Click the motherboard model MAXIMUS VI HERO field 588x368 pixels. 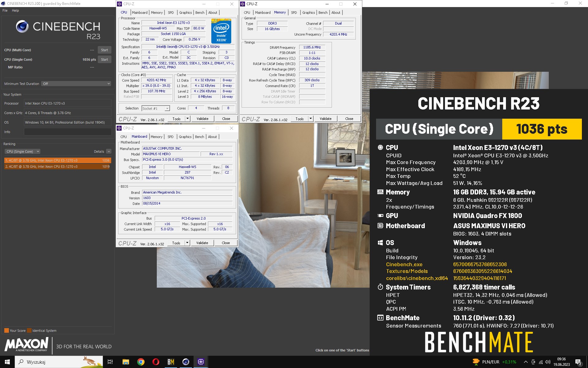[171, 154]
